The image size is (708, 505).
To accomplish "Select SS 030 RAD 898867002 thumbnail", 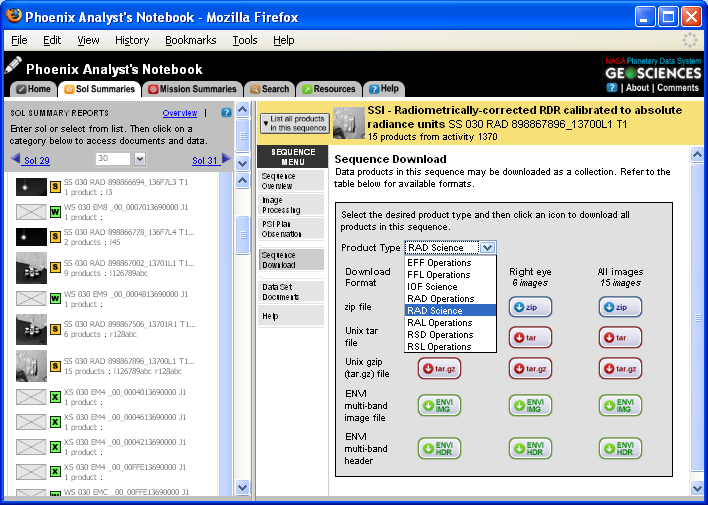I will click(32, 268).
